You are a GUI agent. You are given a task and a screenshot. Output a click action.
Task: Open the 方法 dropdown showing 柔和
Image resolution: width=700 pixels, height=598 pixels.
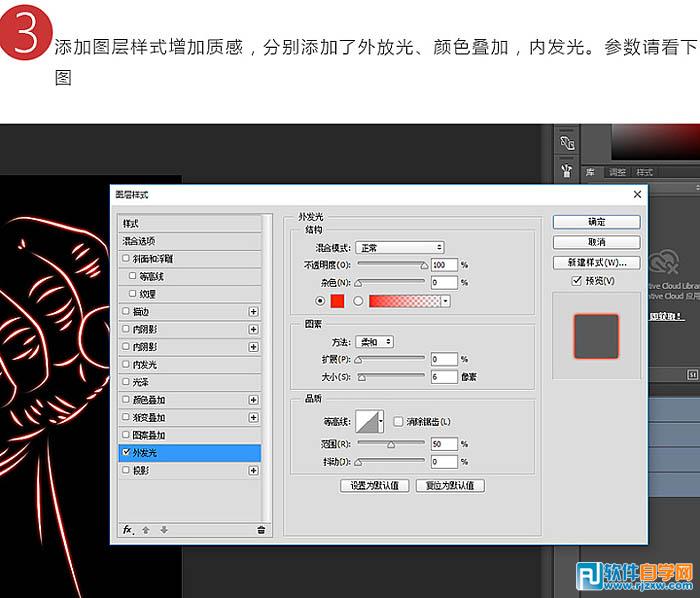(x=375, y=342)
